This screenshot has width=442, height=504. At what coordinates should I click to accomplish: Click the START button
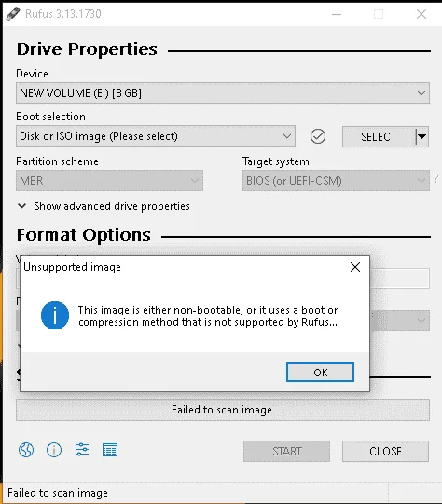pyautogui.click(x=286, y=452)
